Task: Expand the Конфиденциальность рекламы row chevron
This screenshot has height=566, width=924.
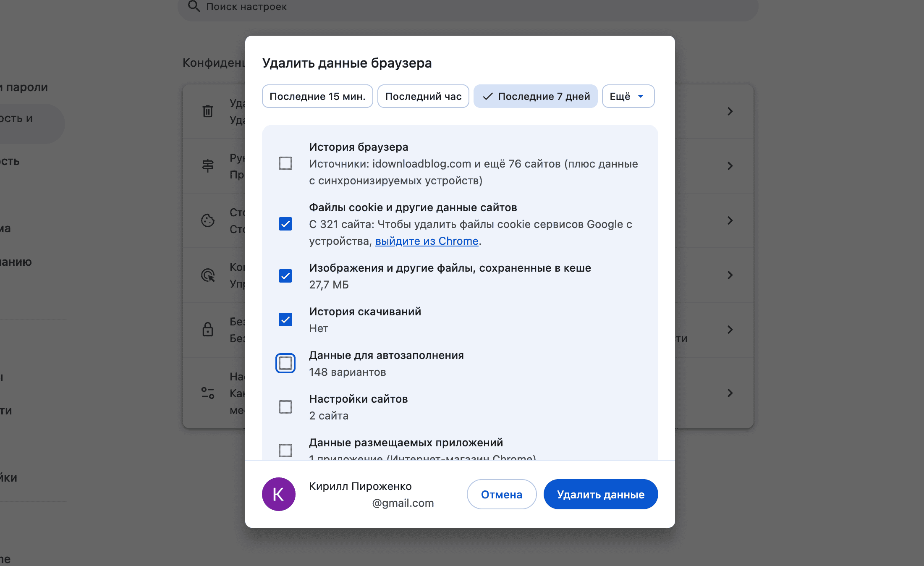Action: (x=730, y=275)
